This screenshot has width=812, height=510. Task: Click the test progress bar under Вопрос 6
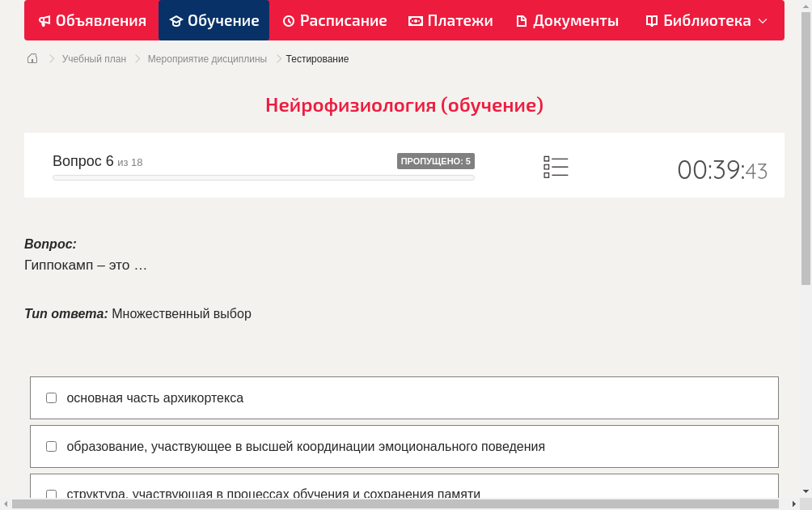pos(263,177)
